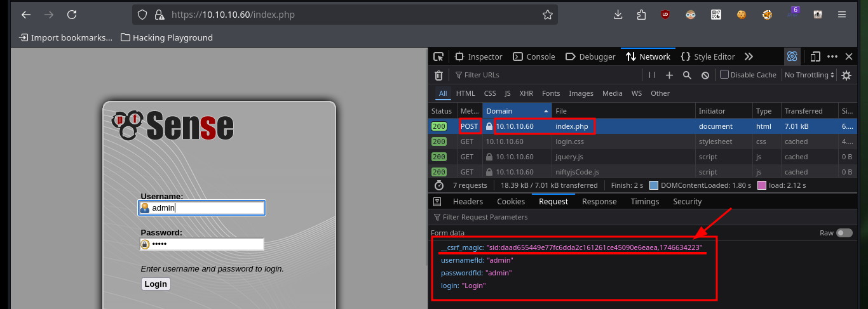The width and height of the screenshot is (868, 309).
Task: Sort by the Status column header
Action: (x=442, y=111)
